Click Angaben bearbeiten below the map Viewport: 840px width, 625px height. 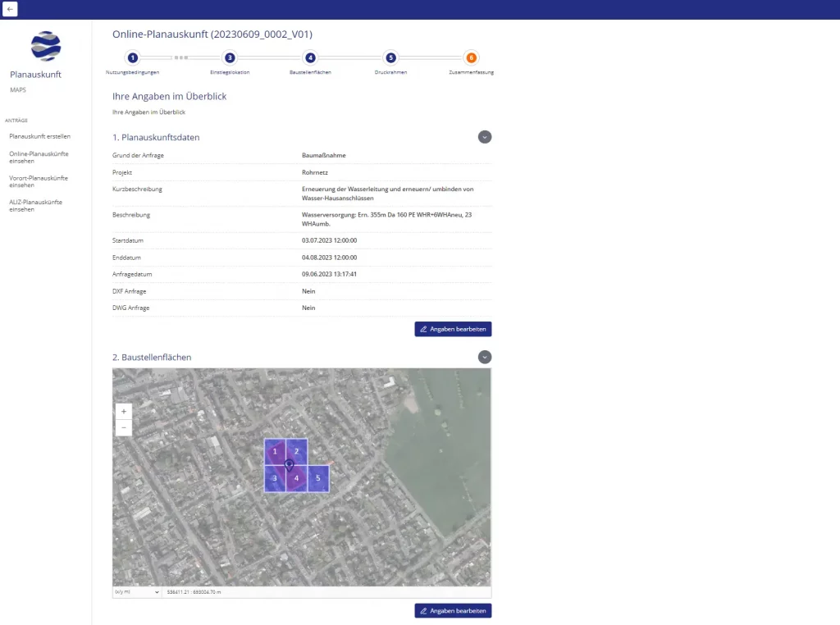(x=453, y=611)
